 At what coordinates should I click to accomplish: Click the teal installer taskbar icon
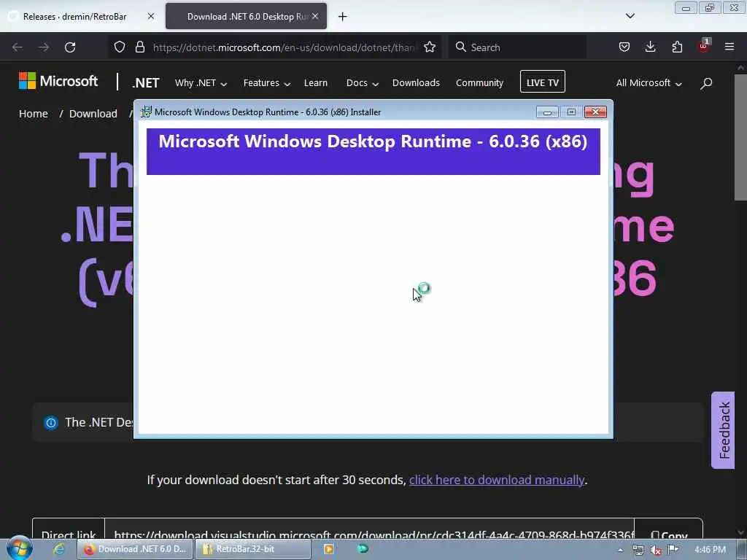[x=363, y=549]
